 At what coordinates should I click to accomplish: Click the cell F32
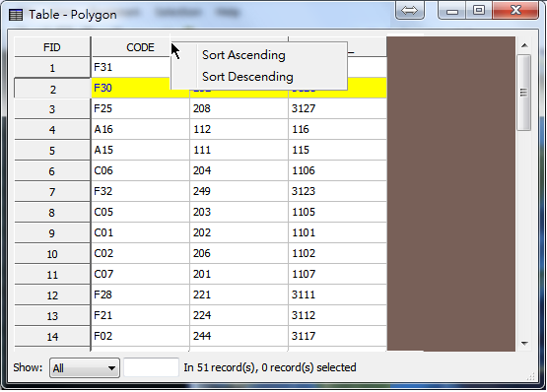point(140,191)
